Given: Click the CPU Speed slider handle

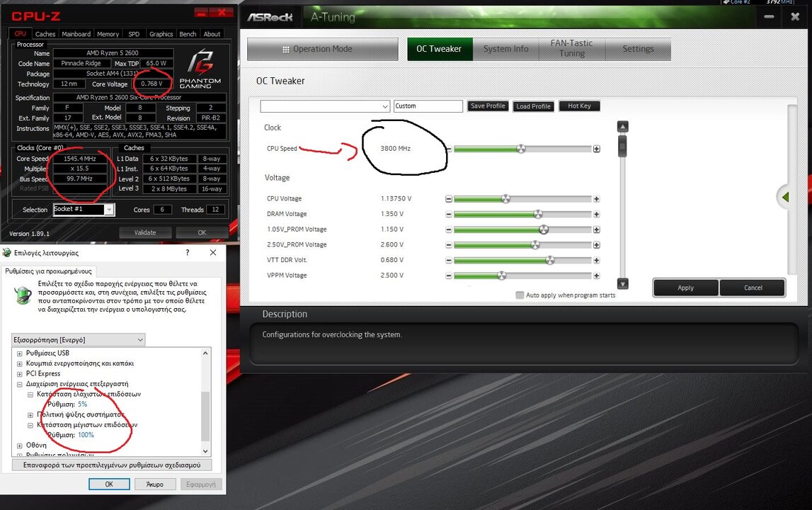Looking at the screenshot, I should [521, 149].
